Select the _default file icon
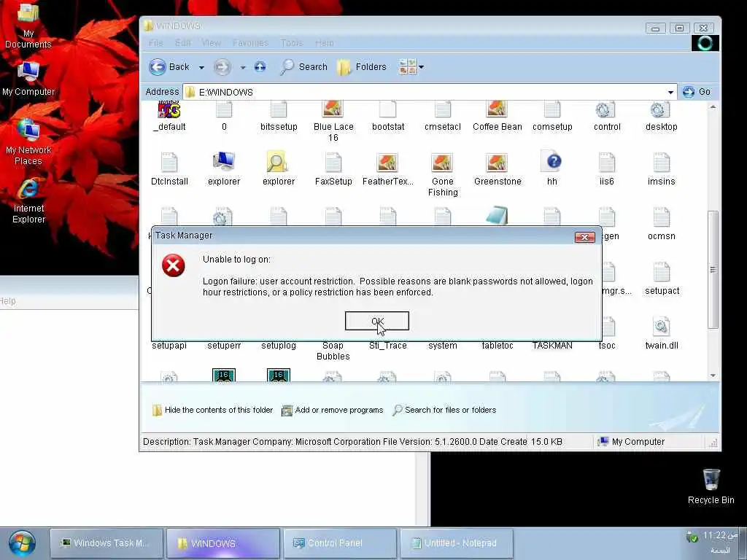This screenshot has height=560, width=747. [169, 116]
